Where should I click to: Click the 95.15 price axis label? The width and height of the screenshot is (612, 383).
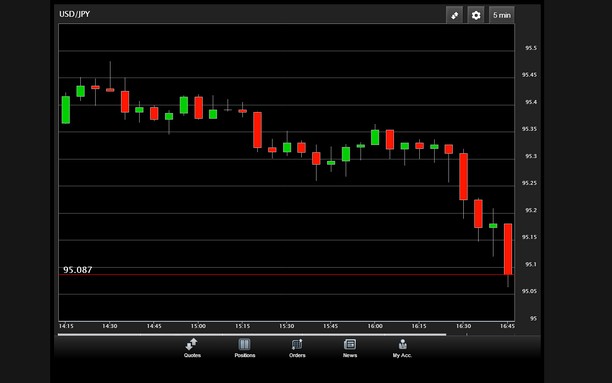529,237
